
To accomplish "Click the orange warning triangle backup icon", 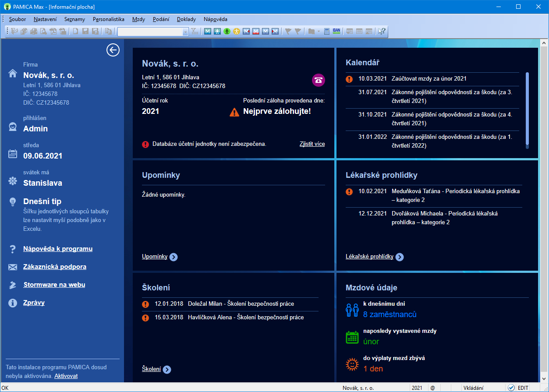I will click(234, 112).
